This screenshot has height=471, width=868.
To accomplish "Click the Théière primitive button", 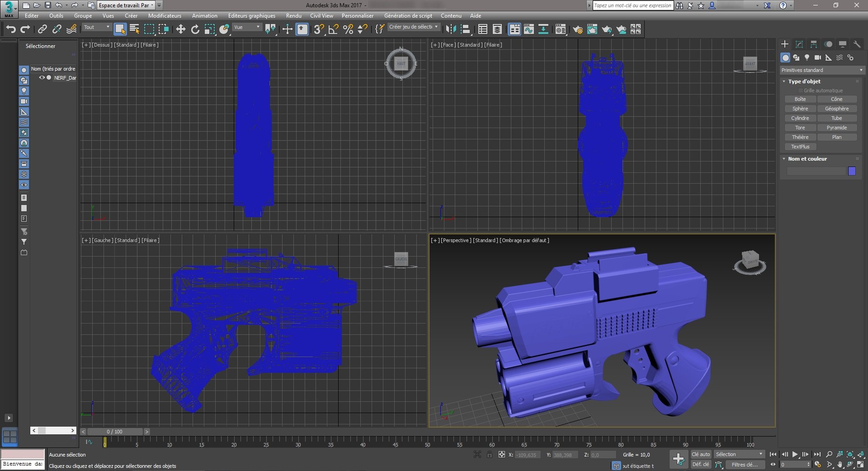I will click(x=800, y=137).
